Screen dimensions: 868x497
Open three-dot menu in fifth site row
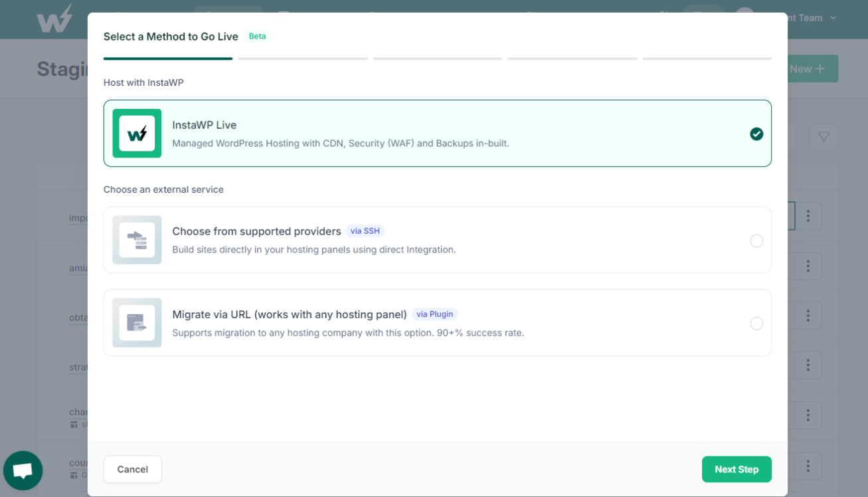808,415
